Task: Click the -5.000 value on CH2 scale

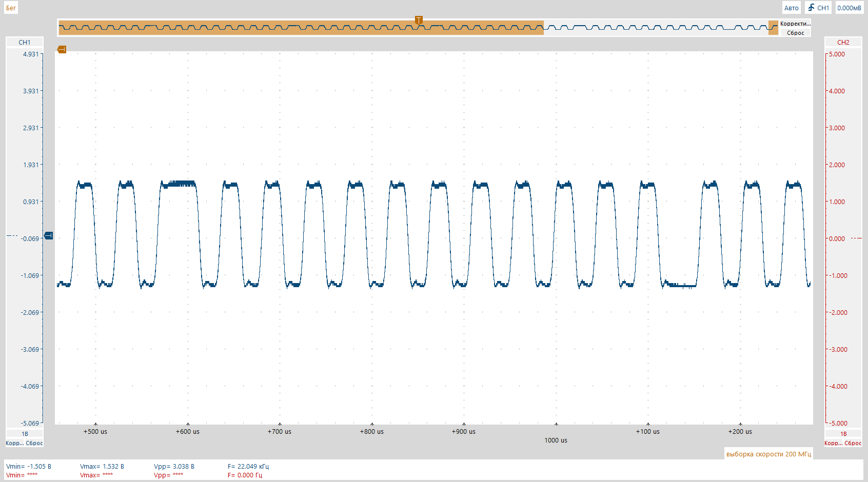Action: (838, 423)
